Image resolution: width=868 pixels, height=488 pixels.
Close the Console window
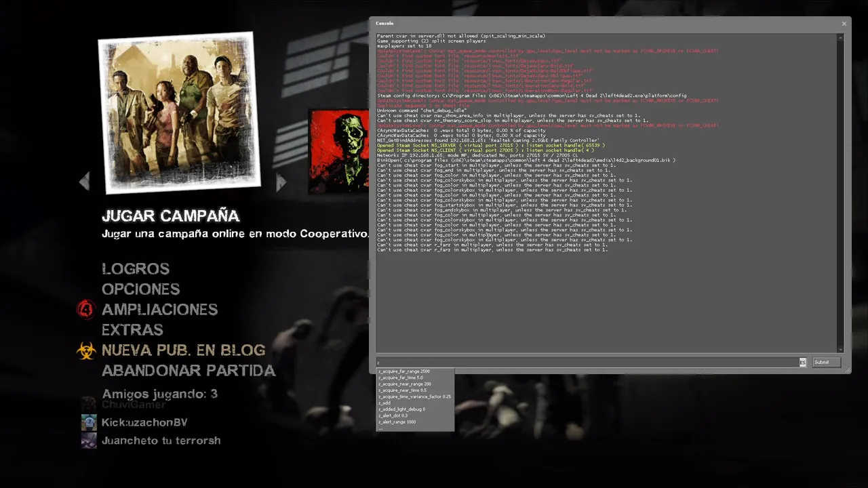[844, 24]
